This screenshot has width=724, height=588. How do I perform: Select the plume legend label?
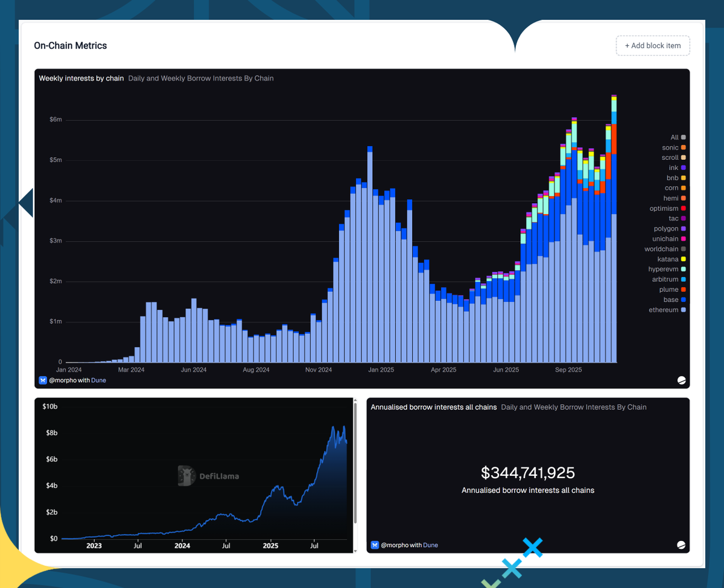click(x=668, y=289)
